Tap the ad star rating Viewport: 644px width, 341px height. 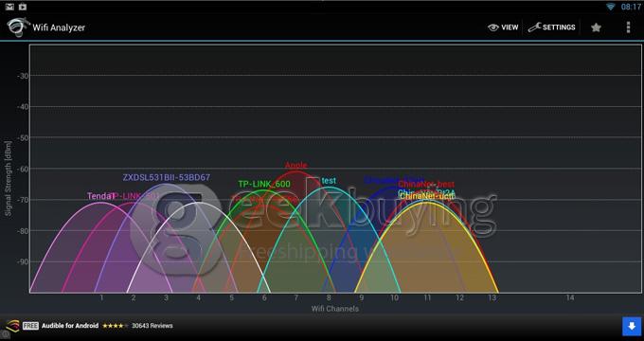(115, 326)
